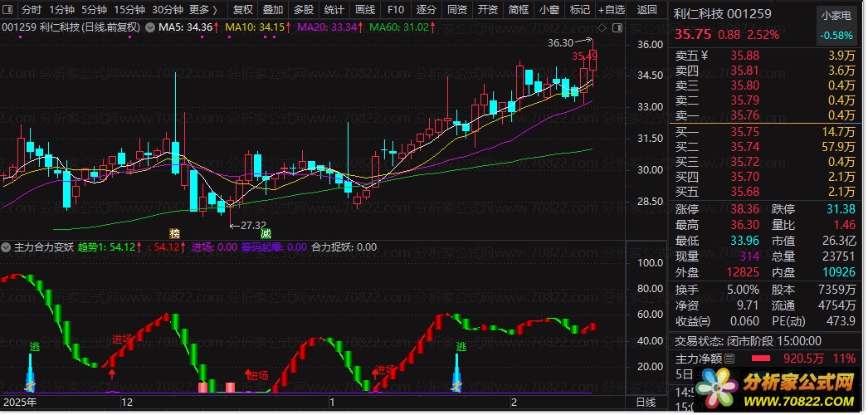Click the 日线 period label at bottom

pyautogui.click(x=645, y=403)
